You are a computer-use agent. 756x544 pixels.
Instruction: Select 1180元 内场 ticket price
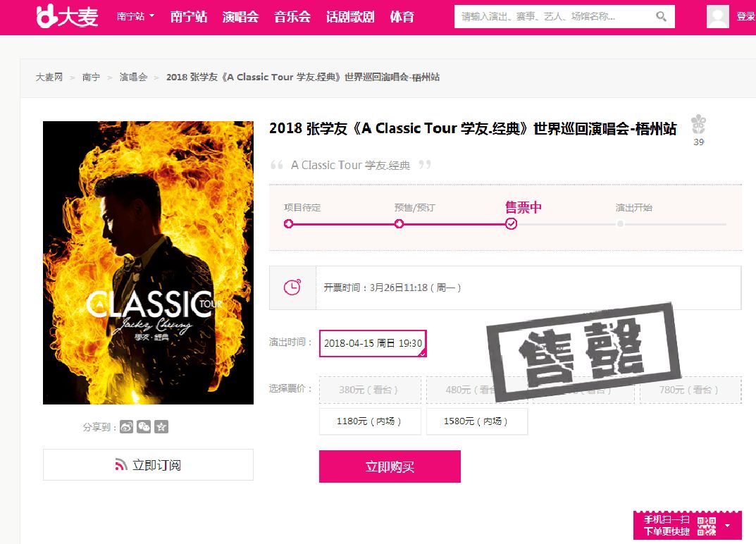[370, 421]
